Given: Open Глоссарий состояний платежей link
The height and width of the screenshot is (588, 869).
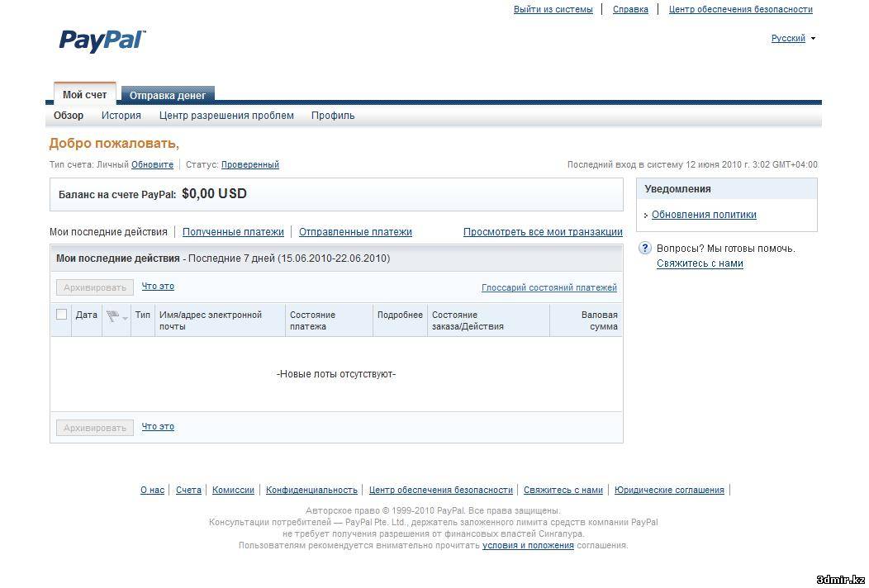Looking at the screenshot, I should (548, 287).
